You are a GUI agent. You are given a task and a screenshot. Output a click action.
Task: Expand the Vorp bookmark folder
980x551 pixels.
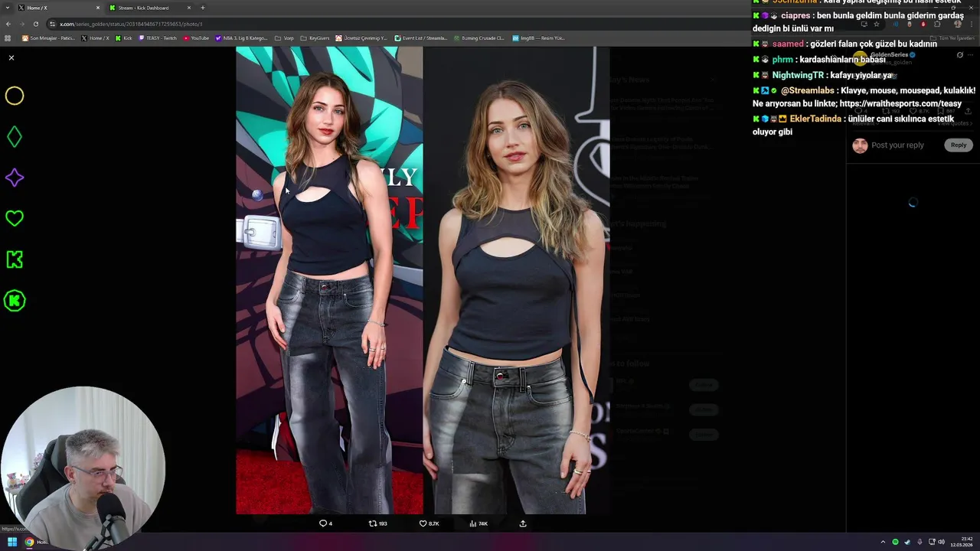coord(284,37)
